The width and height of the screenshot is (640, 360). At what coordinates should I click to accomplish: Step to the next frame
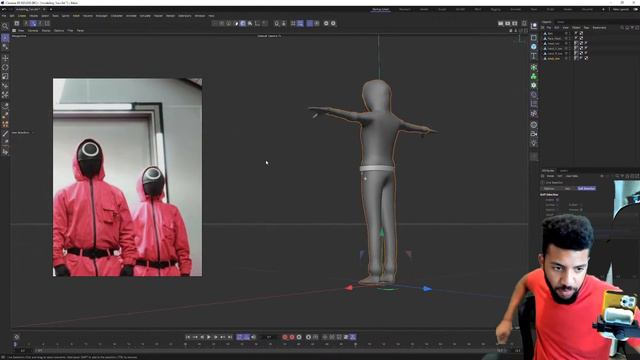click(x=216, y=337)
